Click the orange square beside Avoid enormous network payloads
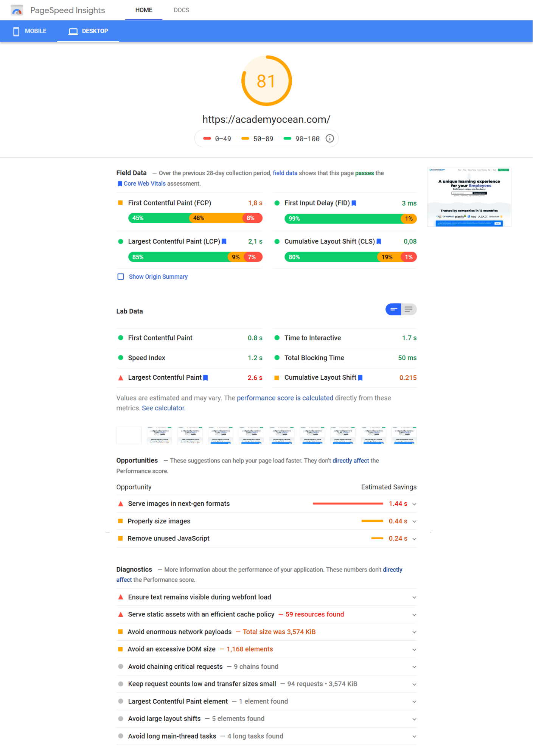Screen dimensions: 533x756 click(120, 632)
